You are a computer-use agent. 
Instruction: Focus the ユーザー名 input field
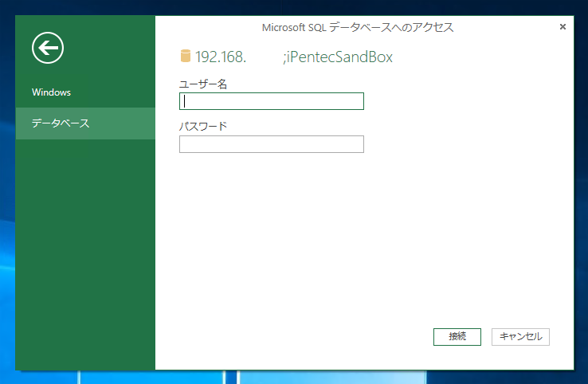tap(272, 101)
